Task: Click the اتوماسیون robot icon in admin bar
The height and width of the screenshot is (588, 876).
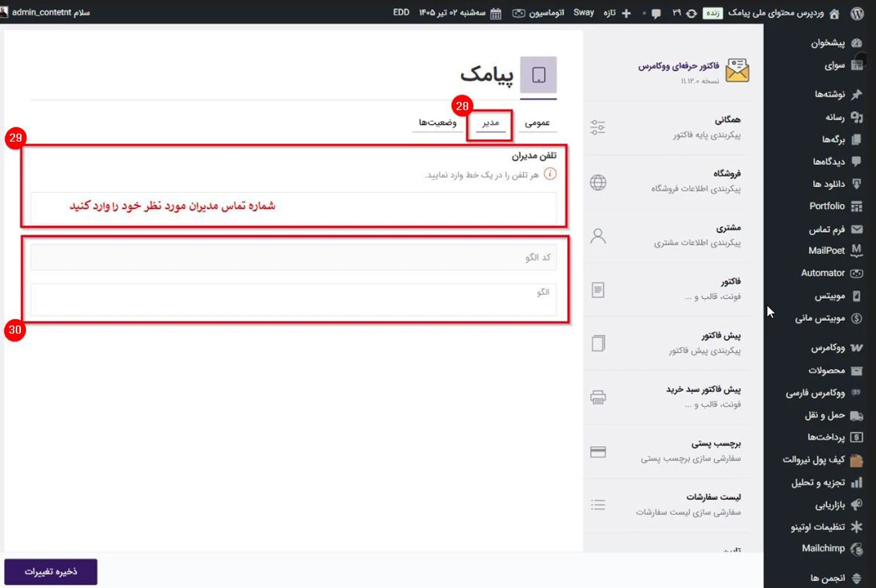Action: point(518,13)
